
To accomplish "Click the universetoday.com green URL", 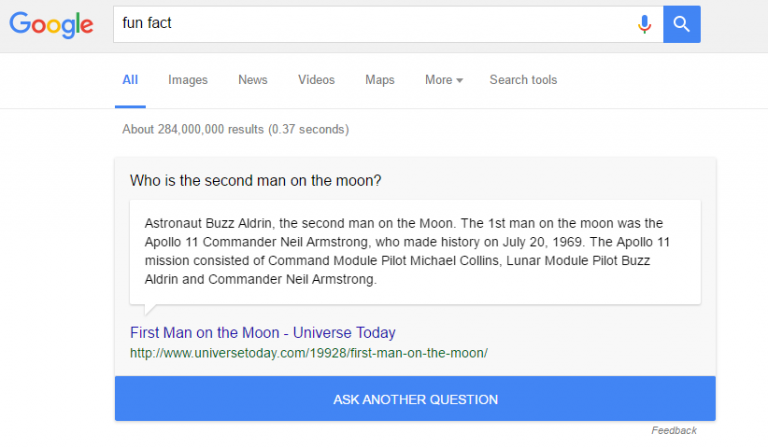I will pyautogui.click(x=308, y=353).
